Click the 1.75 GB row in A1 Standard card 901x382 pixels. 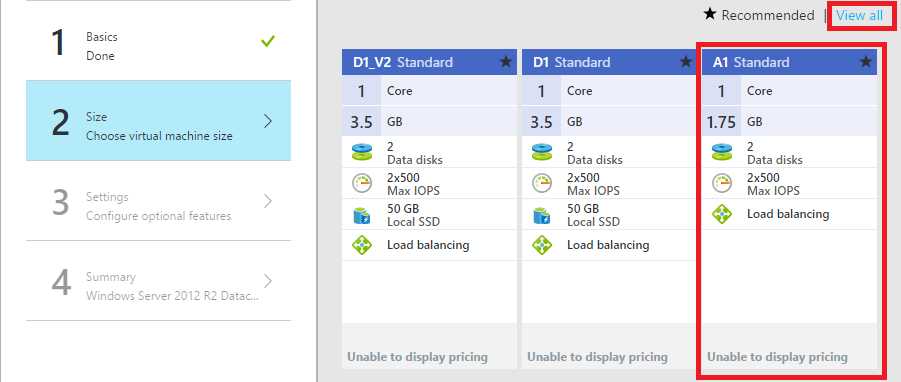(x=790, y=122)
